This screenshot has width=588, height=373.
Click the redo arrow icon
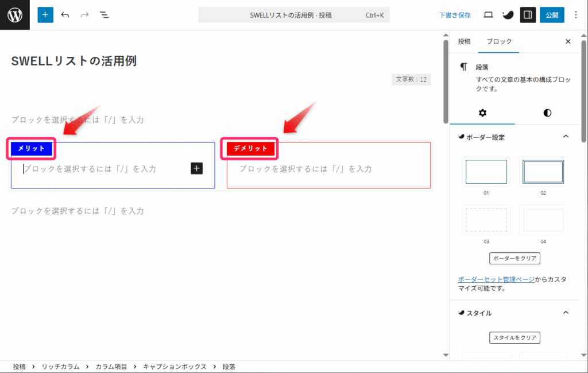(x=85, y=15)
